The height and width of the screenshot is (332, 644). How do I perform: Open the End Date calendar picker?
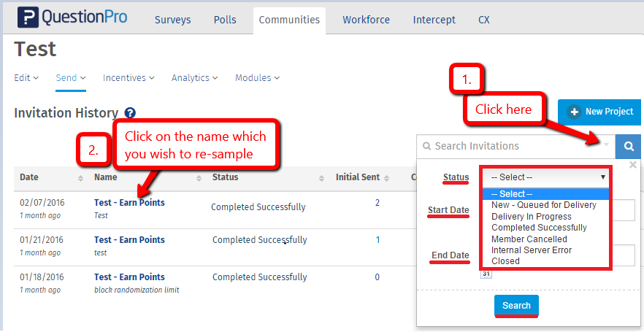pyautogui.click(x=486, y=273)
